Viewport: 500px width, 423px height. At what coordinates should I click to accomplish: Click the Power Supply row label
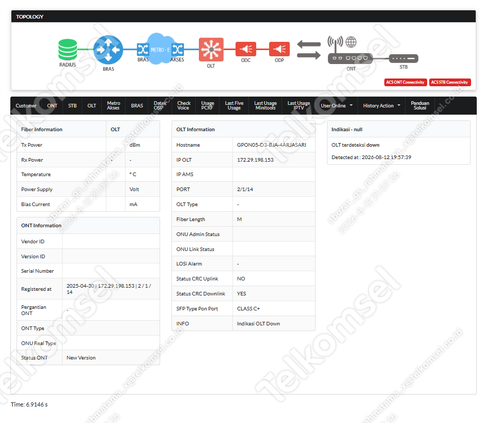37,189
